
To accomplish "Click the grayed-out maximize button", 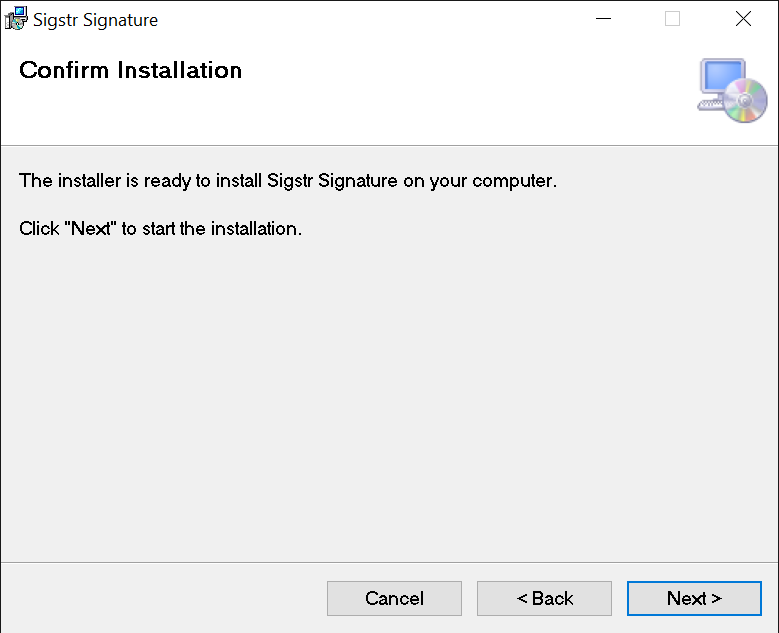I will 672,19.
